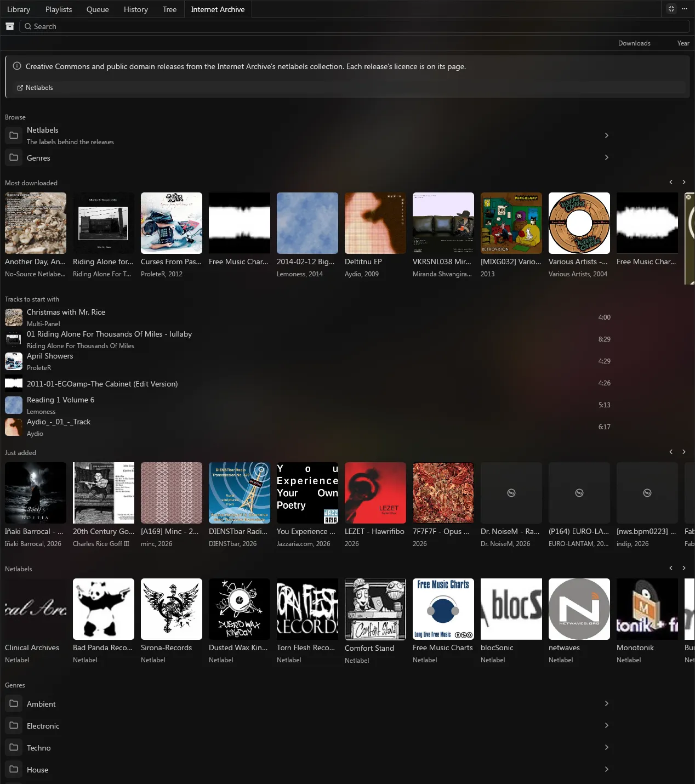
Task: Switch to the Playlists tab
Action: tap(59, 9)
